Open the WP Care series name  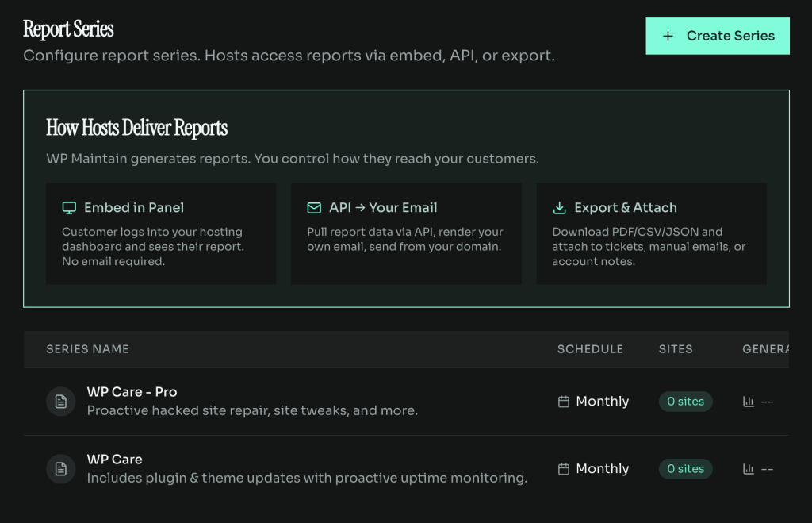tap(114, 460)
